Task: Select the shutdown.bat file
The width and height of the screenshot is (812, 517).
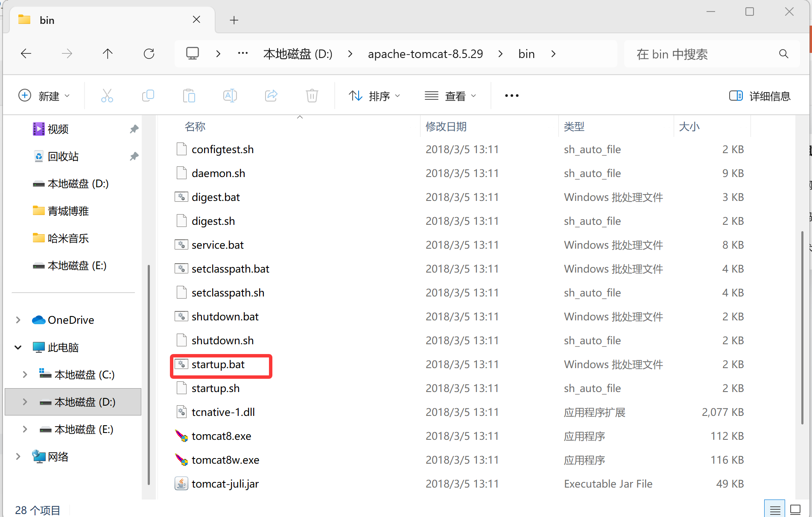Action: [225, 317]
